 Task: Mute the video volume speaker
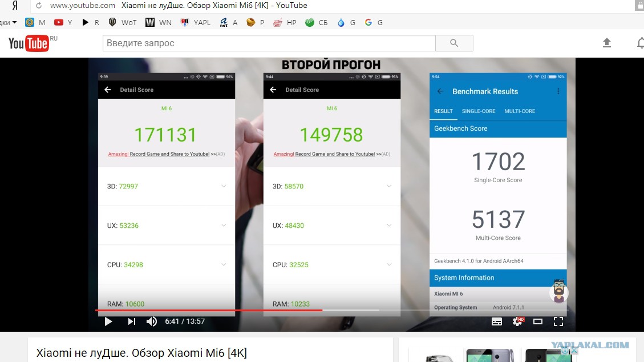tap(152, 321)
